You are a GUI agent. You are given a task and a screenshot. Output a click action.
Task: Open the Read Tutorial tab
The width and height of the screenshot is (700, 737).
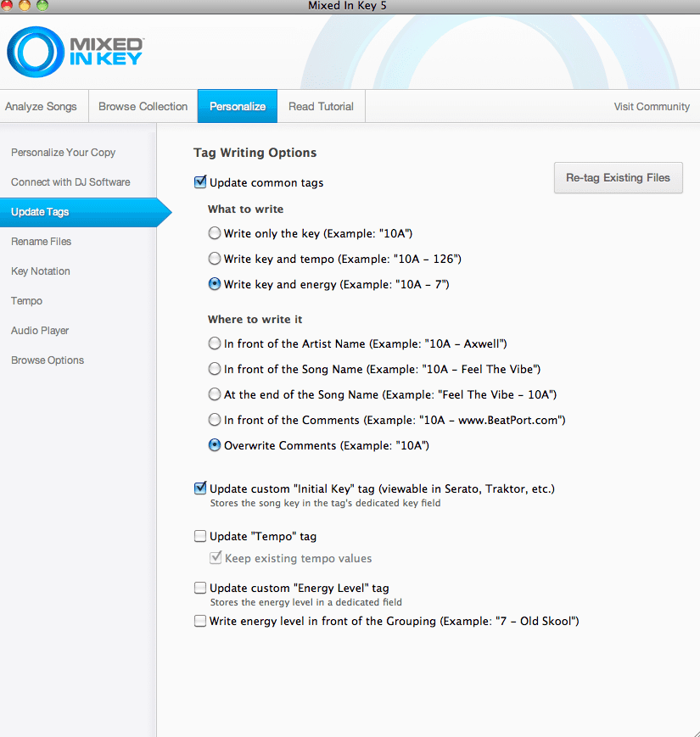[321, 107]
